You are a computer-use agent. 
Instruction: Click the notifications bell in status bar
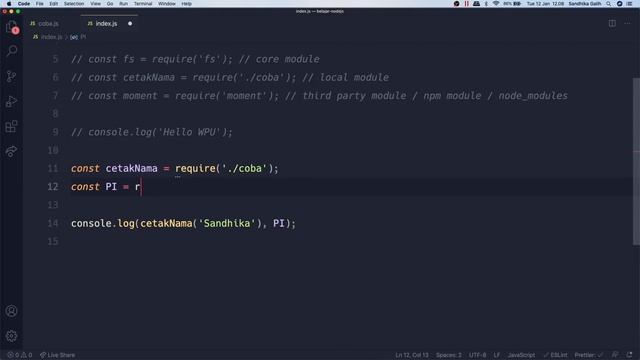[x=629, y=355]
